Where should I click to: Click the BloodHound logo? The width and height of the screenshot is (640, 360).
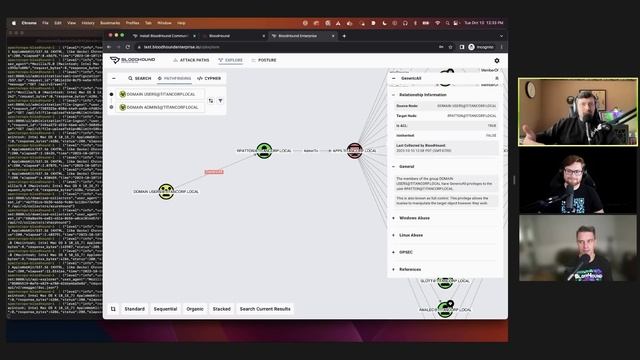coord(133,60)
